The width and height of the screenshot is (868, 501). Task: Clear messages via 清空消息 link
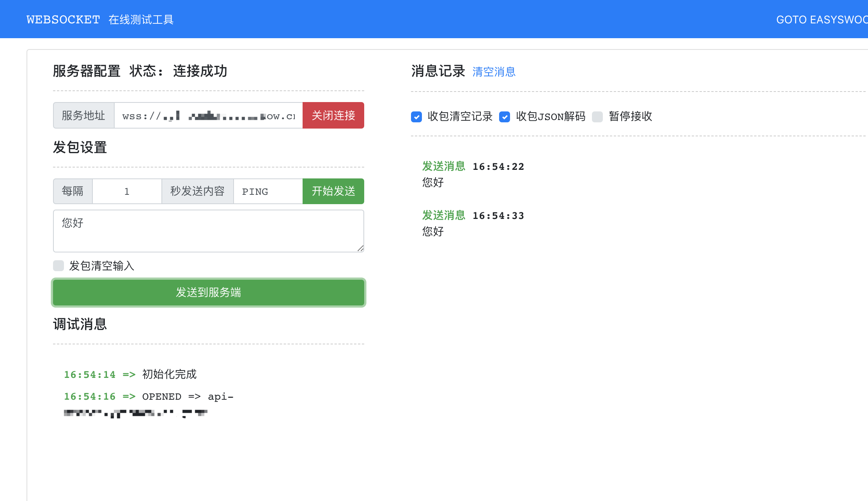coord(494,72)
